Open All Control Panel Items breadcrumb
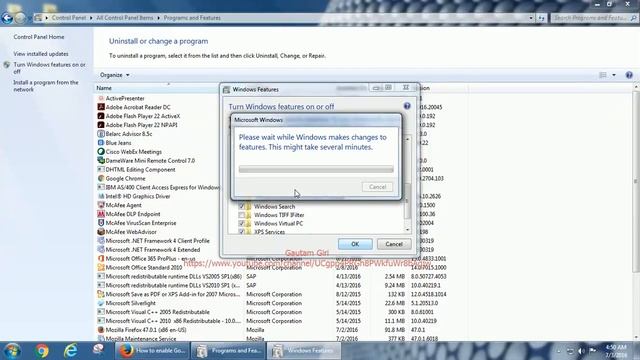640x360 pixels. point(124,18)
